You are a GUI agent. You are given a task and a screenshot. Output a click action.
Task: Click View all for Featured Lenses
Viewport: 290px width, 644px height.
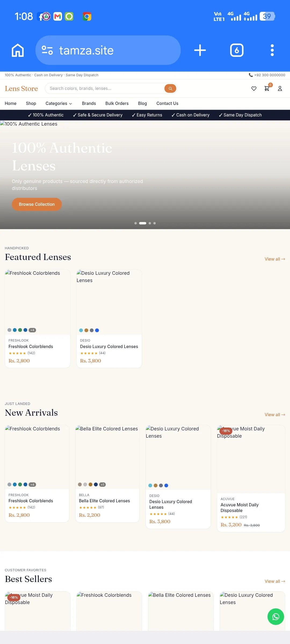pos(275,259)
